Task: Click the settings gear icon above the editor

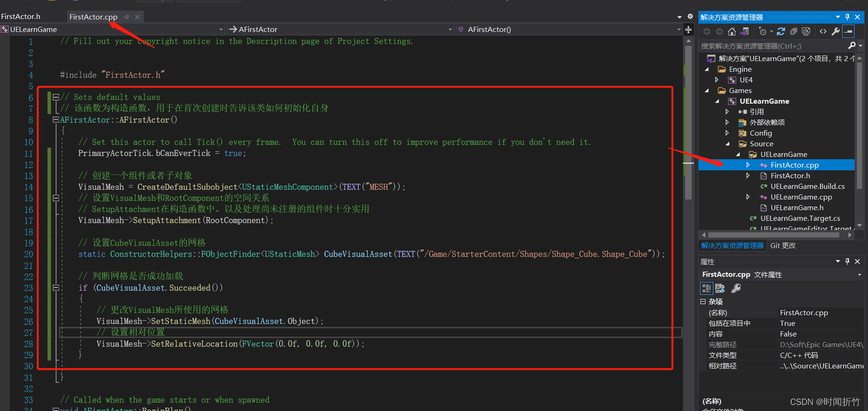Action: coord(690,16)
